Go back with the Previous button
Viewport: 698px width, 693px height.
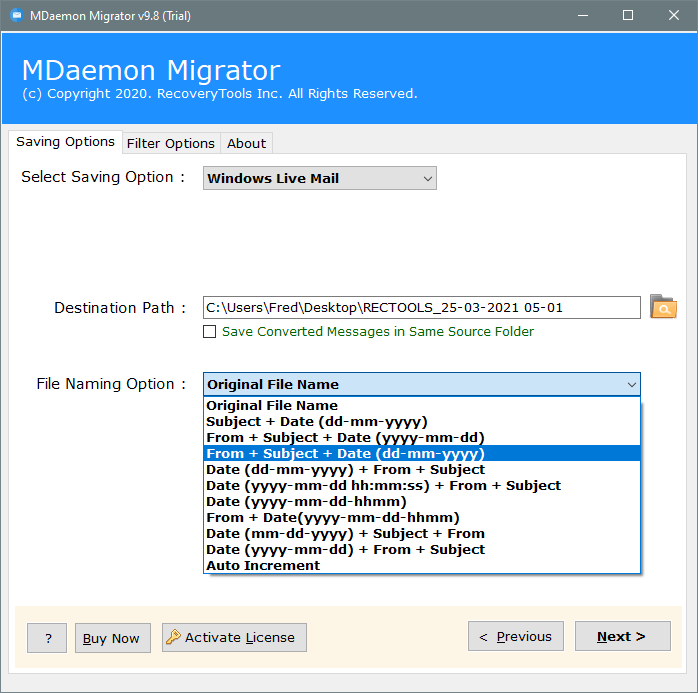pos(515,636)
